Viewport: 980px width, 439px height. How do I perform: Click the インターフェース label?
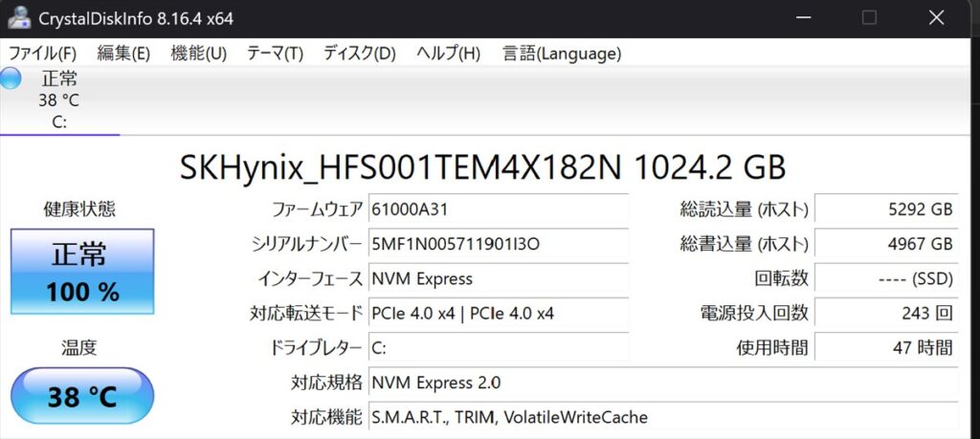[311, 278]
